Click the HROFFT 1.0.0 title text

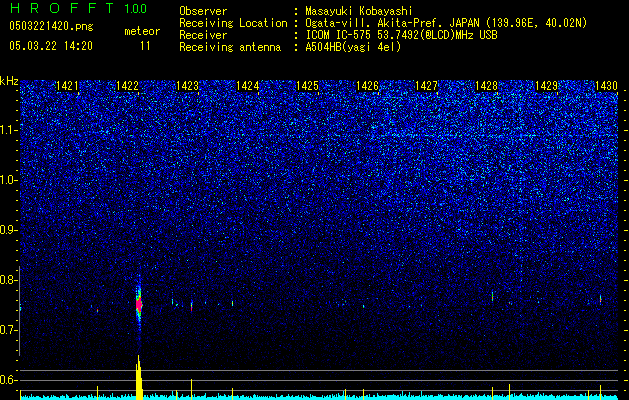pyautogui.click(x=78, y=8)
